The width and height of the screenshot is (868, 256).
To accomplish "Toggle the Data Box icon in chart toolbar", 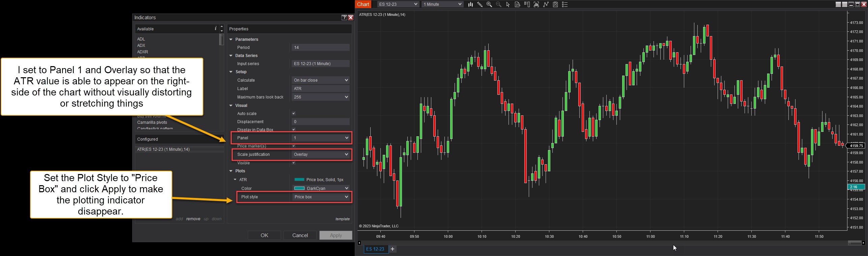I will click(x=517, y=4).
